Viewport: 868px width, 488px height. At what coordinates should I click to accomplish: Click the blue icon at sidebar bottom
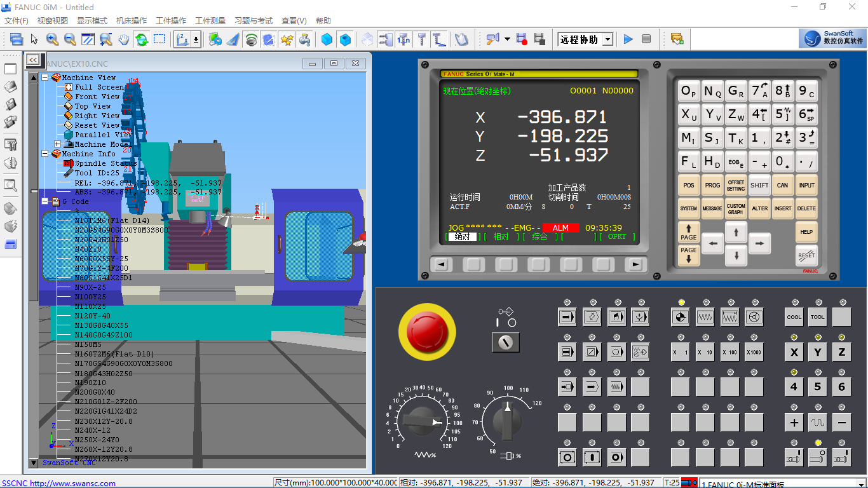11,244
